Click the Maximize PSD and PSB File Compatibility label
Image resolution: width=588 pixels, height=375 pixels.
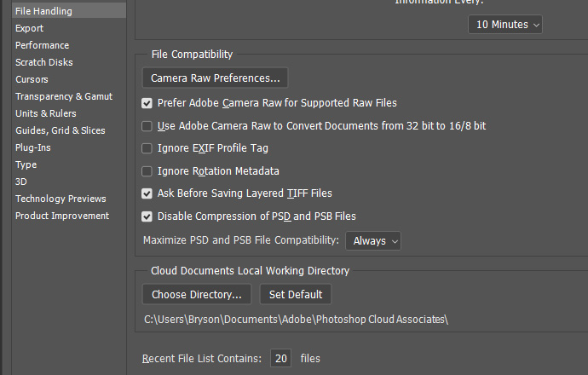[241, 240]
